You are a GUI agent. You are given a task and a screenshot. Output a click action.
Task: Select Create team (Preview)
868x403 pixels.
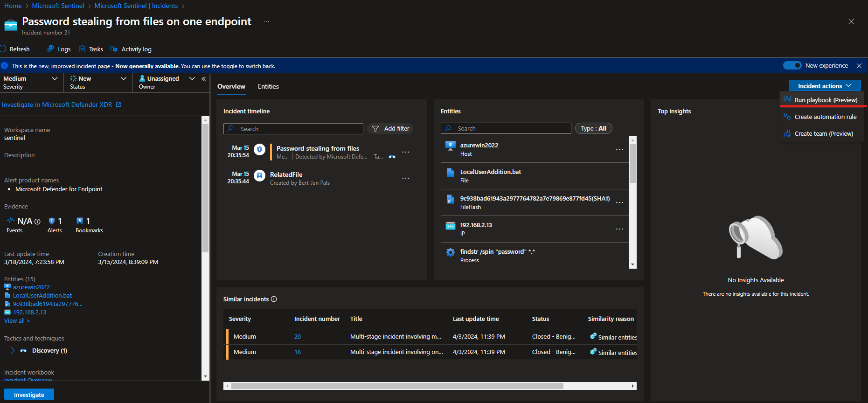821,133
